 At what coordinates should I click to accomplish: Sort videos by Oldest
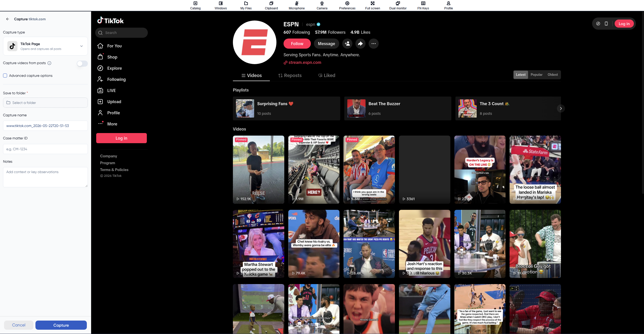pyautogui.click(x=553, y=75)
